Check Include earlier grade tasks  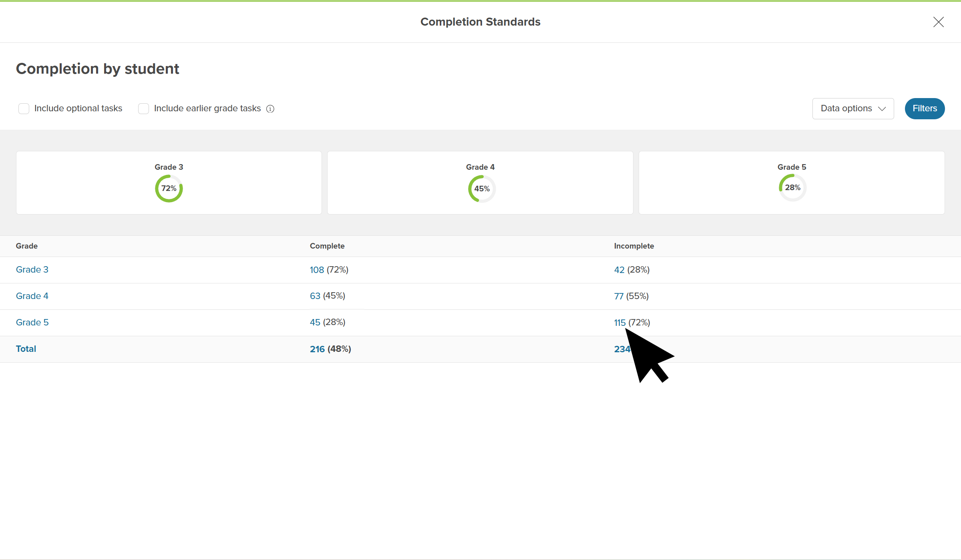(x=143, y=109)
